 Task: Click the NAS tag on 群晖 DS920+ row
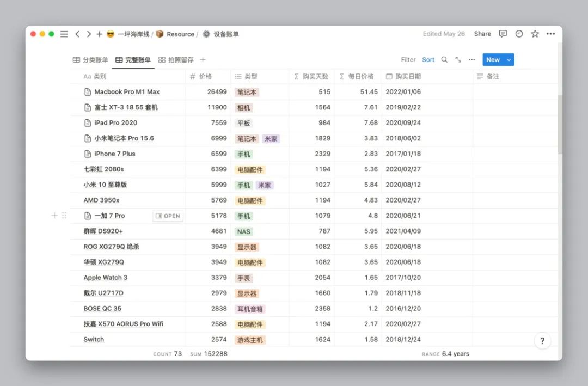click(x=244, y=232)
